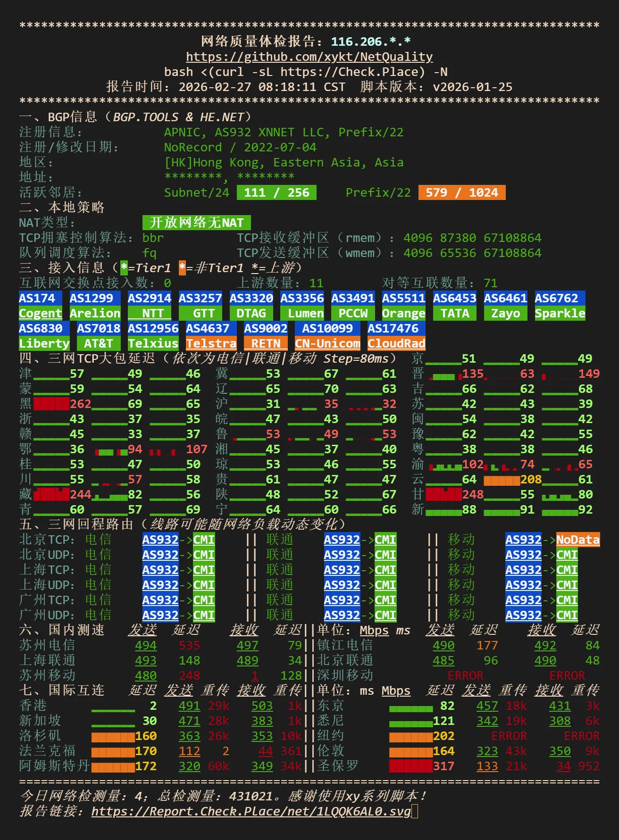This screenshot has width=619, height=840.
Task: Click the orange NoData route badge
Action: (x=577, y=540)
